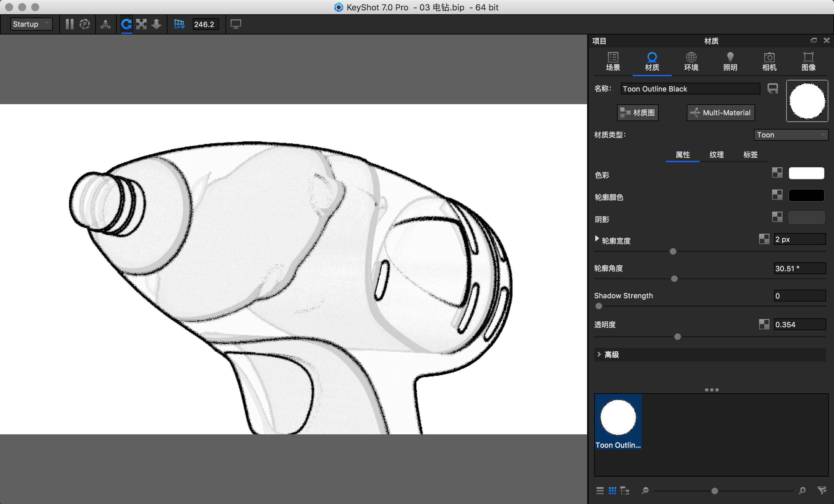This screenshot has height=504, width=834.
Task: Switch to the 纹理 tab
Action: point(716,155)
